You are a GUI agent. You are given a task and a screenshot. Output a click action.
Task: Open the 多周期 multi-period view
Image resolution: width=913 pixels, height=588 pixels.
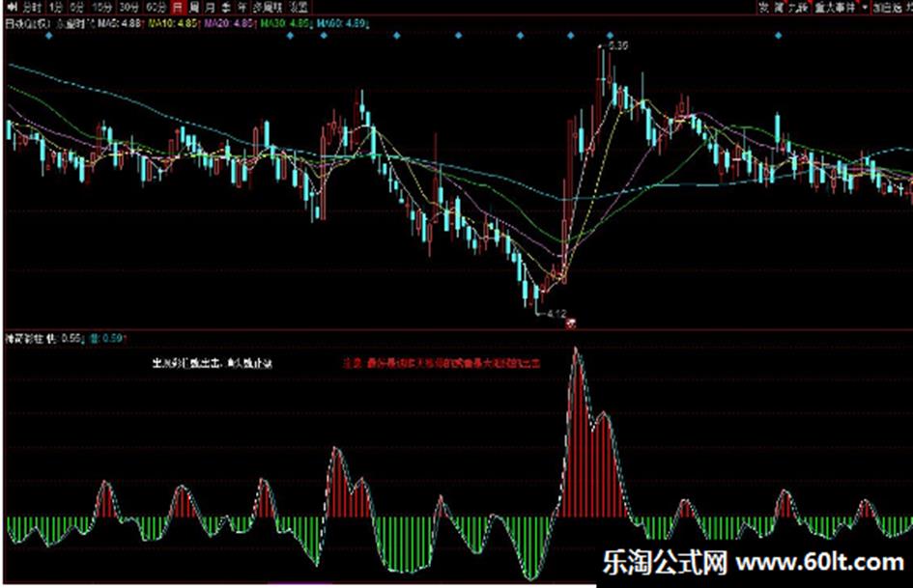click(x=268, y=7)
